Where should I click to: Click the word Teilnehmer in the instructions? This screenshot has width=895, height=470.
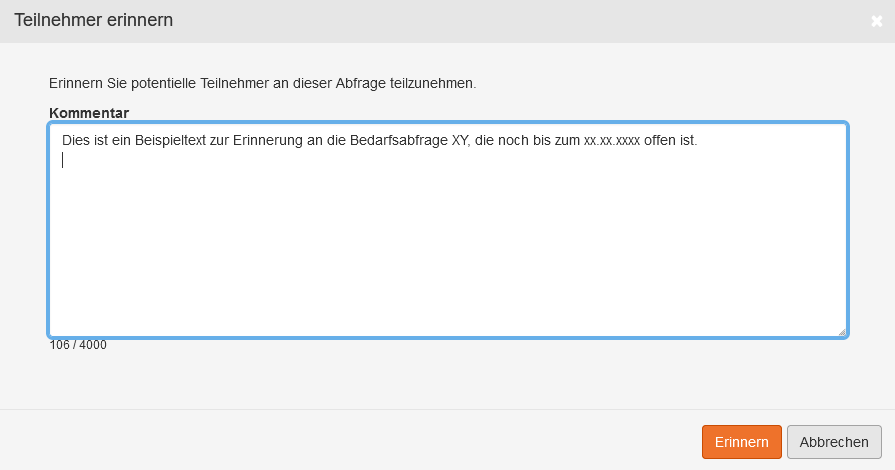(231, 83)
